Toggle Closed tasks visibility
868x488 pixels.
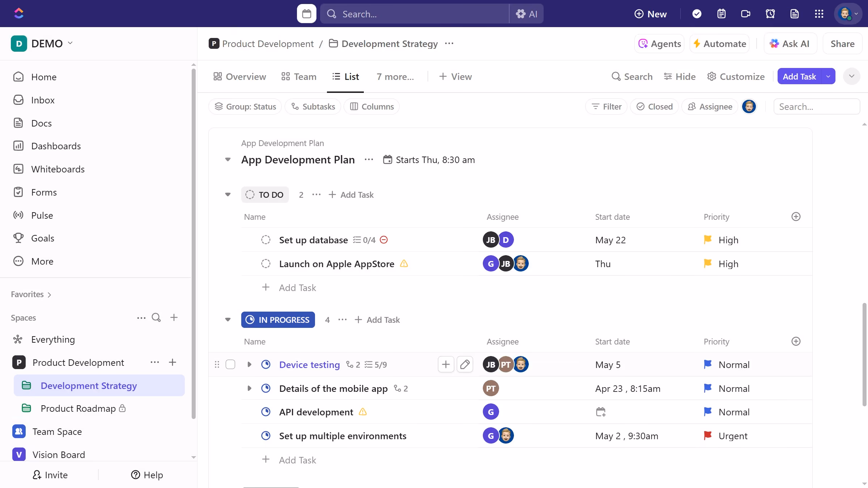(654, 107)
